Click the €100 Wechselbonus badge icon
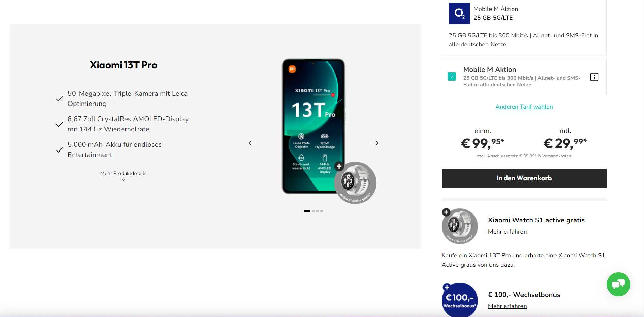This screenshot has height=317, width=644. (x=460, y=300)
